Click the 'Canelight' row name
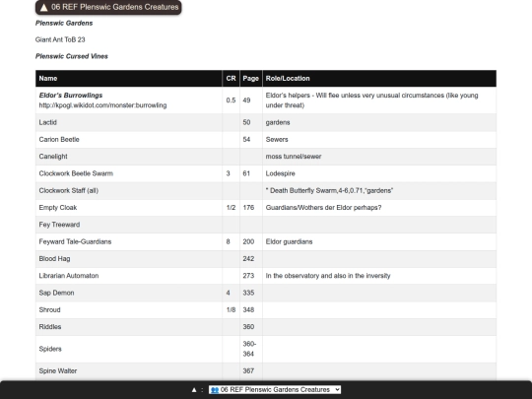Viewport: 532px width, 399px height. (53, 157)
